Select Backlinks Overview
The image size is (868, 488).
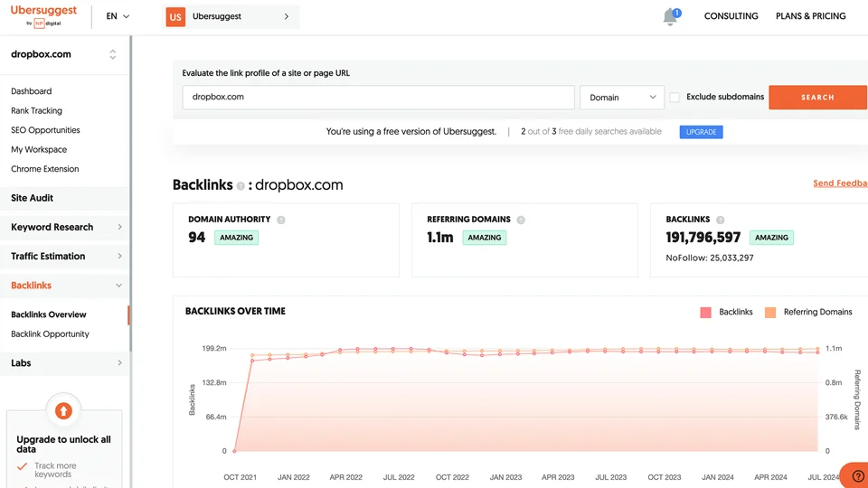pos(49,314)
